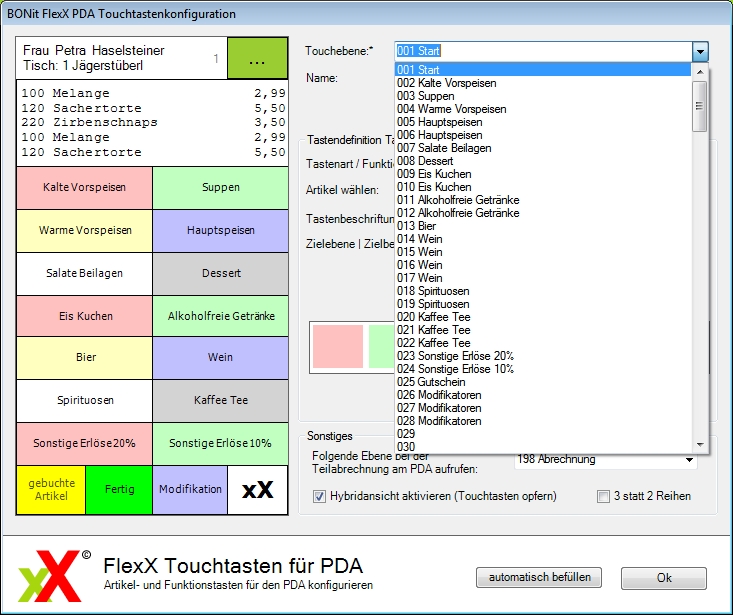
Task: Tap the 'Hauptspeisen' touch key
Action: coord(221,230)
